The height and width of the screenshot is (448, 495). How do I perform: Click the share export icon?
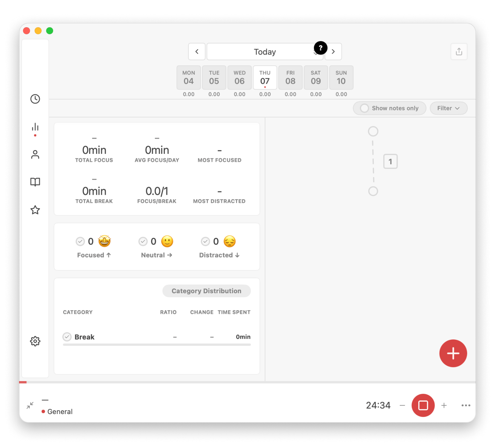[x=459, y=51]
